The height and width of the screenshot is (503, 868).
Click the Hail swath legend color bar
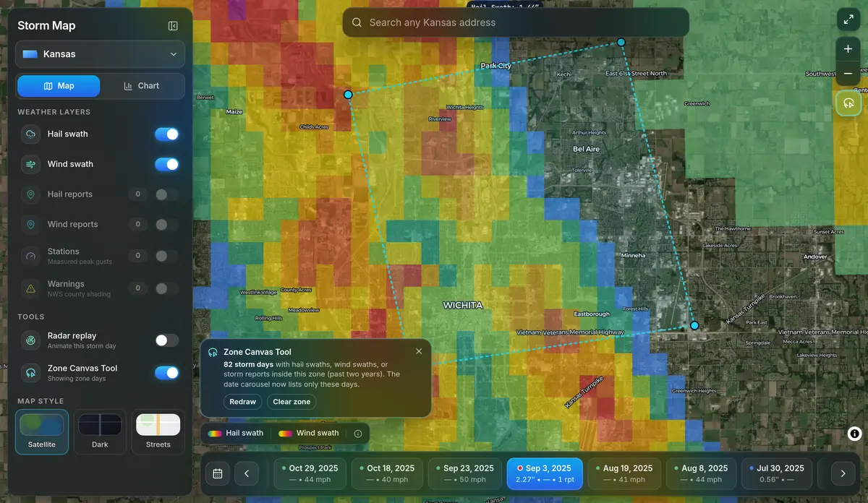214,434
